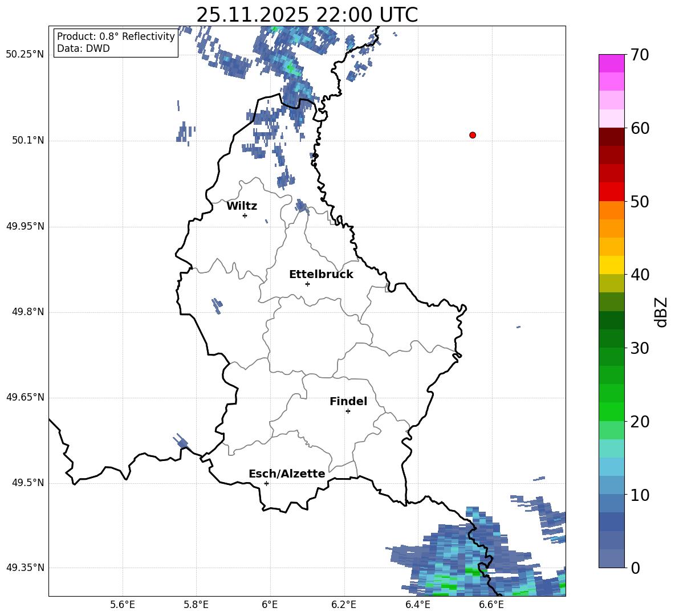Pick the slate blue swatch just above 0 dBZ
Screen dimensions: 675x616
coord(611,558)
